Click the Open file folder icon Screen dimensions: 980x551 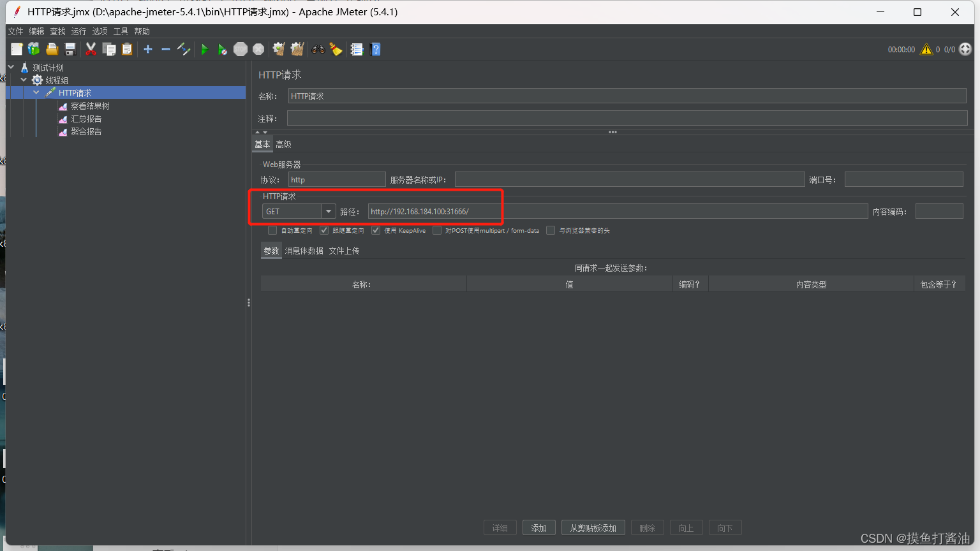(52, 49)
